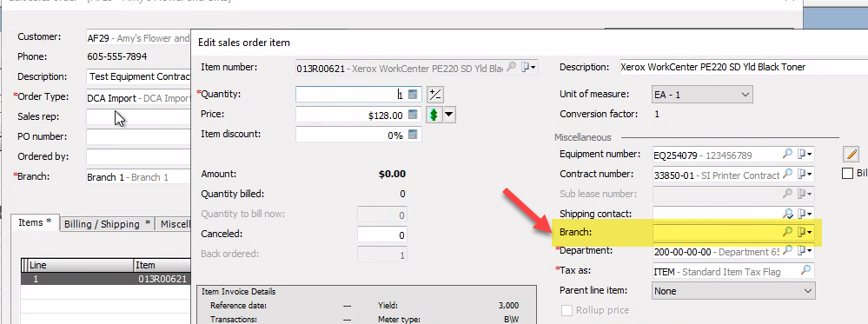Click 013R00621 cell in the items grid

point(162,279)
